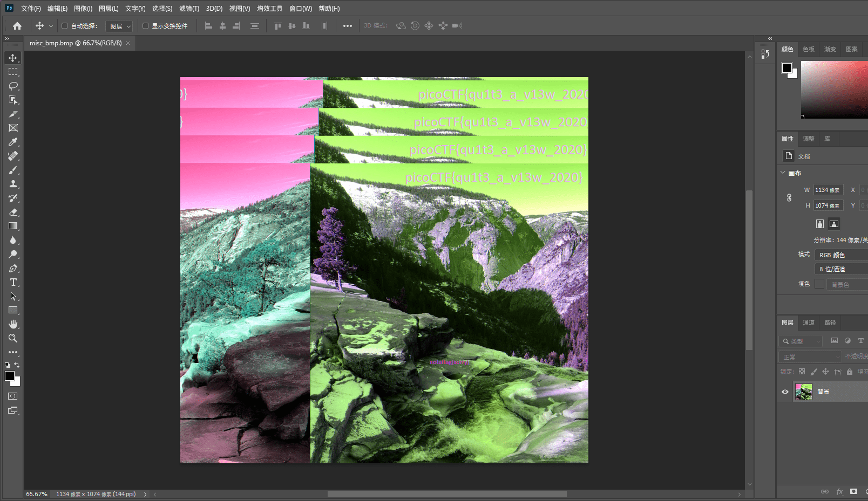The image size is (868, 501).
Task: Click the canvas width field 1134 像素
Action: click(x=828, y=190)
